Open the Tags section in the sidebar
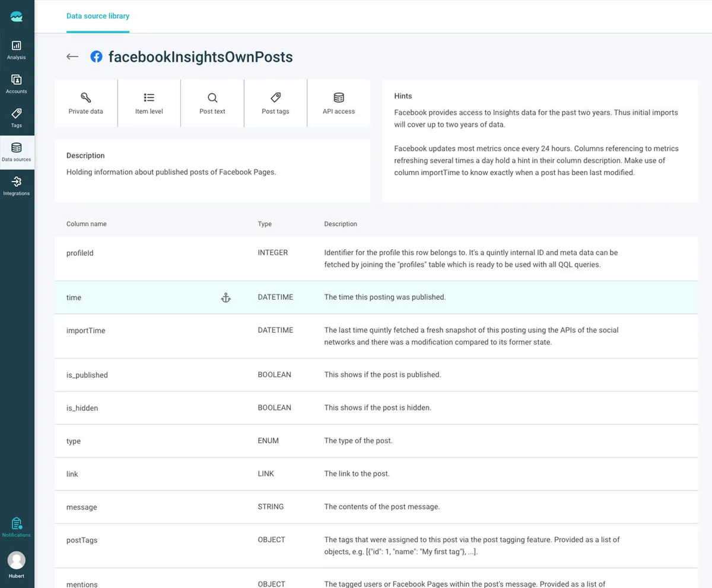 [16, 117]
